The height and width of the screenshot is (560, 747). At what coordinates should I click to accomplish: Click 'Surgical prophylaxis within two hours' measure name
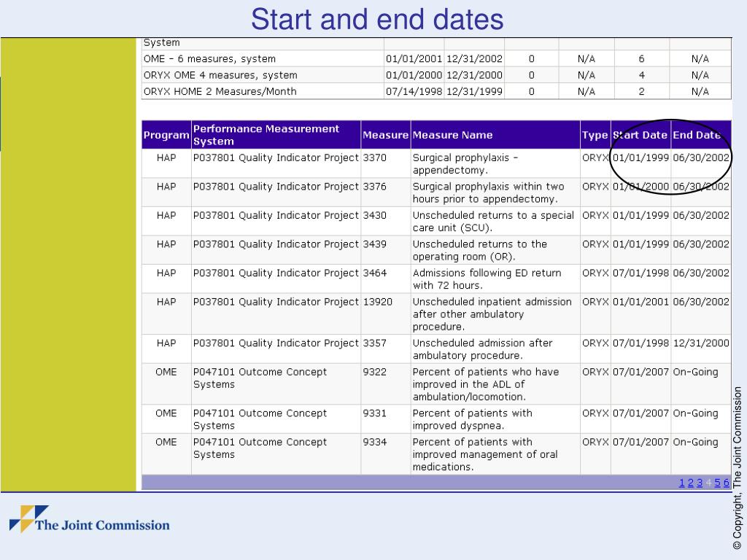[x=488, y=192]
